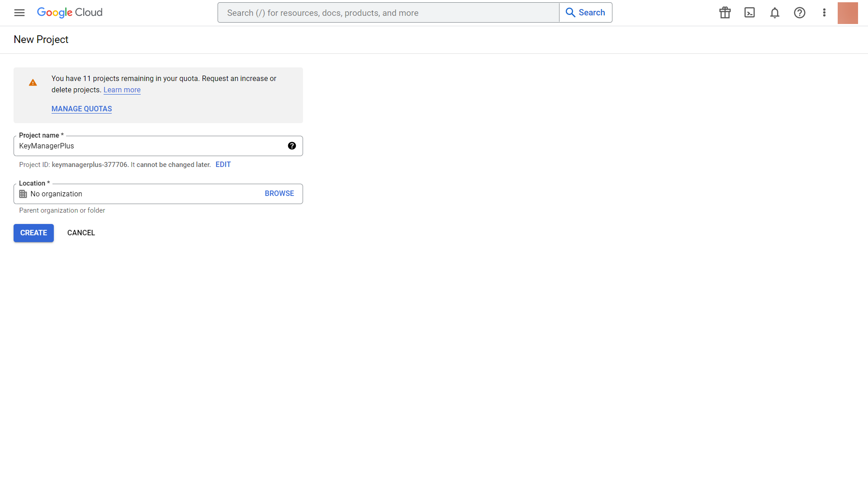868x481 pixels.
Task: Click EDIT to change the project ID
Action: coord(223,164)
